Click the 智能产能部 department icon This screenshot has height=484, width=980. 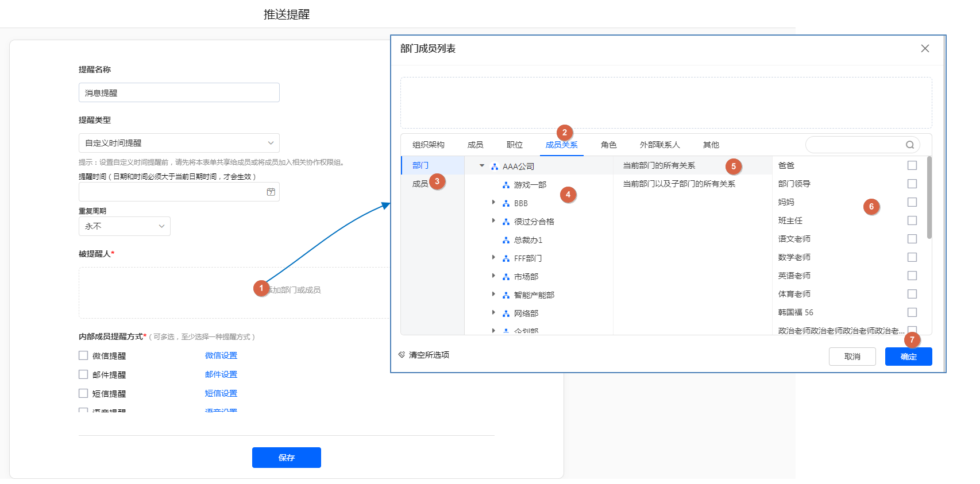(506, 295)
